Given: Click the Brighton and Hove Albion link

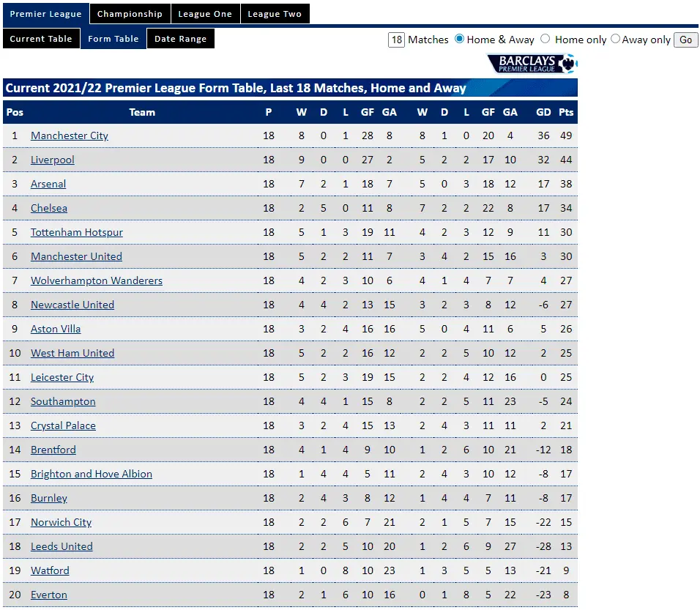Looking at the screenshot, I should point(92,474).
